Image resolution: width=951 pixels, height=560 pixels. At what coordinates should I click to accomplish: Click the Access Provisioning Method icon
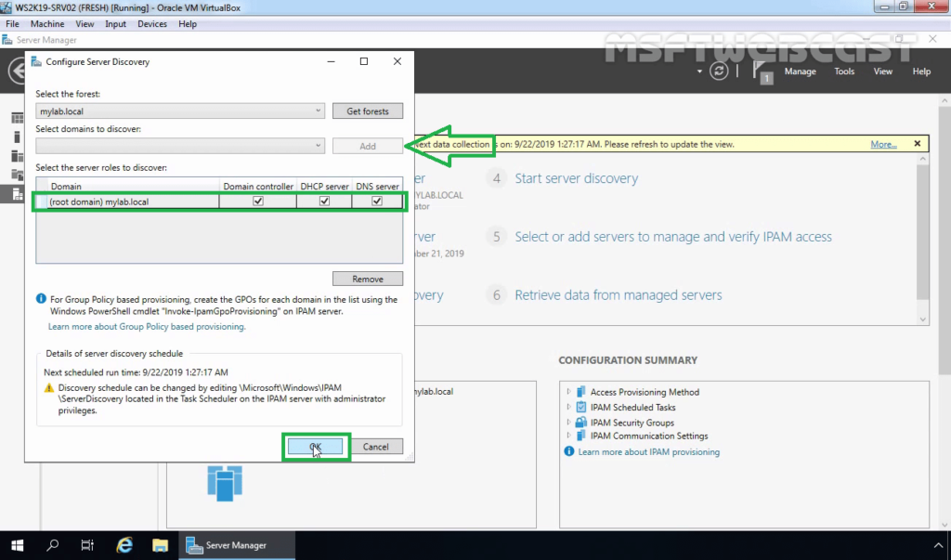(x=581, y=392)
